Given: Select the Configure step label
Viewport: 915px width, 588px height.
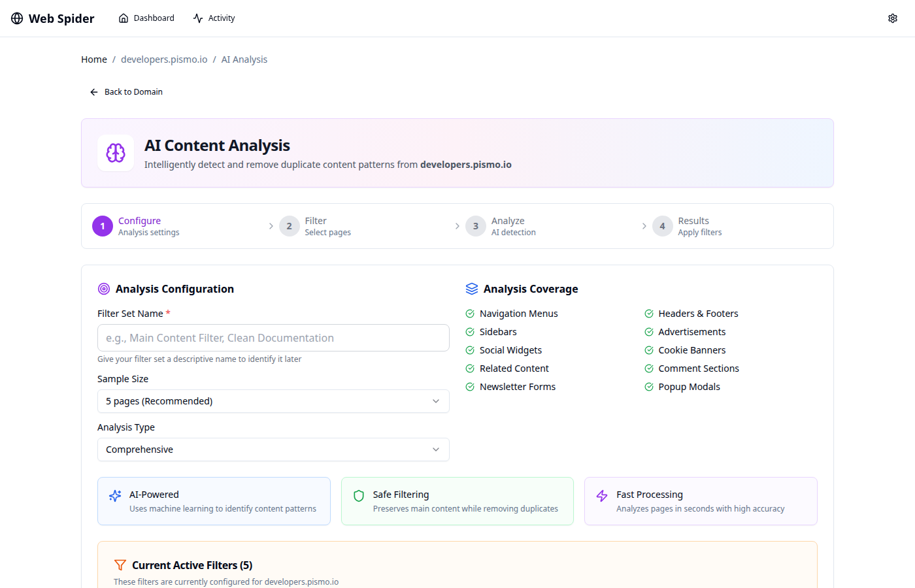Looking at the screenshot, I should 139,221.
